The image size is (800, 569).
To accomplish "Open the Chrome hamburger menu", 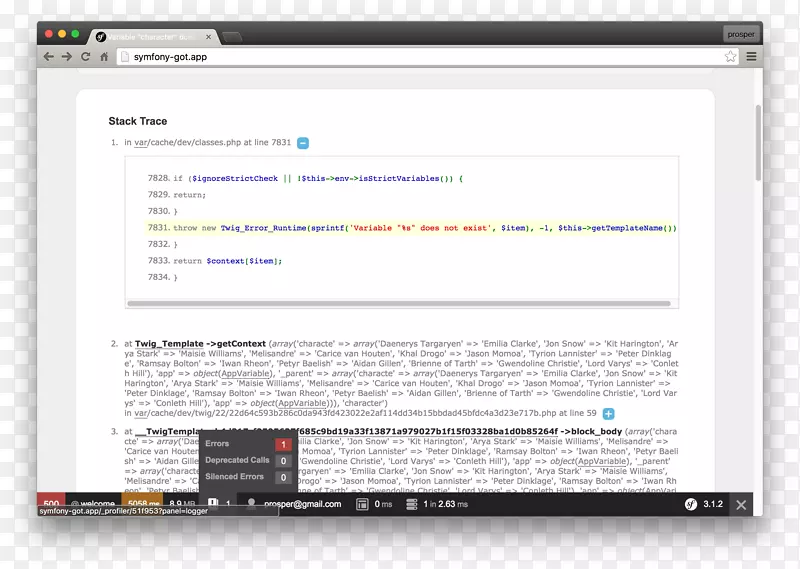I will [x=751, y=57].
